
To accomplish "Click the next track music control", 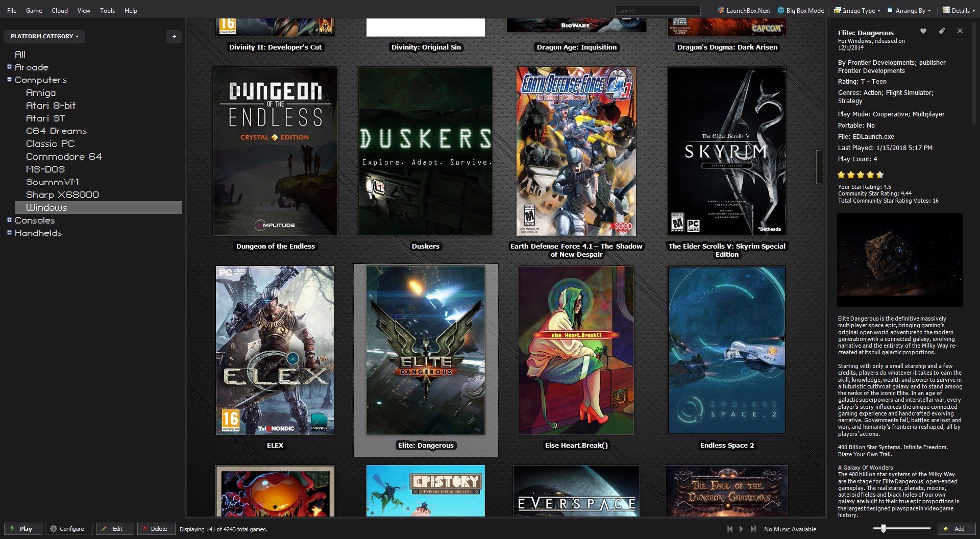I will coord(753,529).
